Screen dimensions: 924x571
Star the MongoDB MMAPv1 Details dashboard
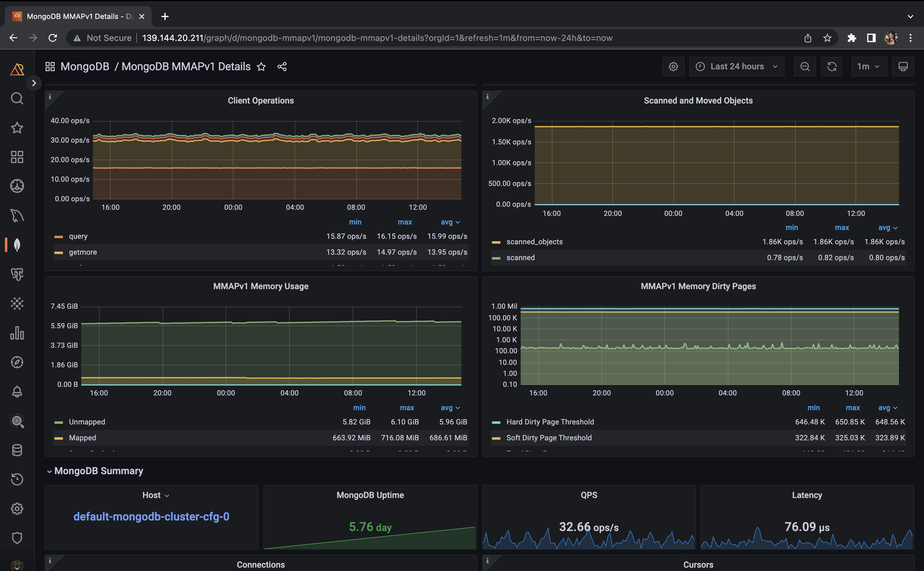click(261, 67)
